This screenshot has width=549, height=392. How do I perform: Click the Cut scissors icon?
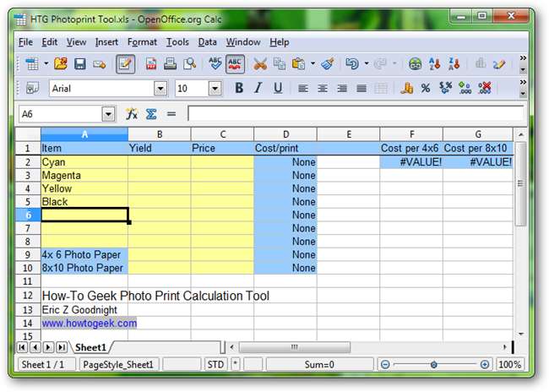click(x=260, y=64)
